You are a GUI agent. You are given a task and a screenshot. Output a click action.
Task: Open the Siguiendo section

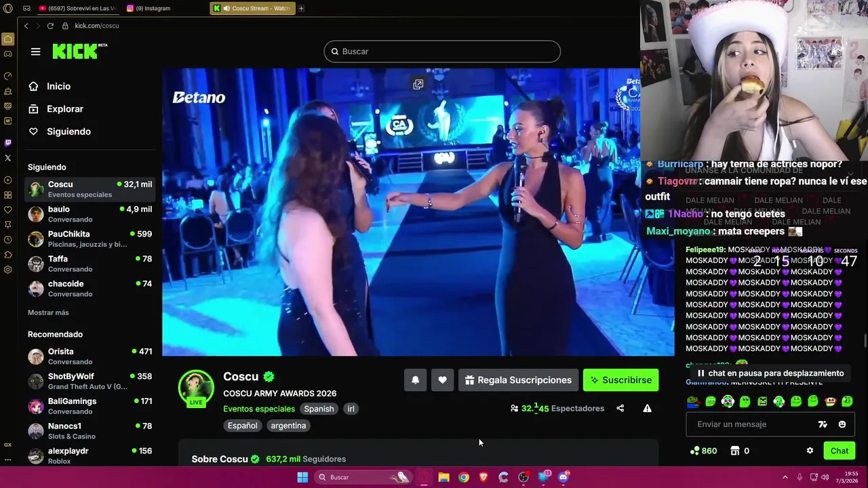pyautogui.click(x=68, y=131)
